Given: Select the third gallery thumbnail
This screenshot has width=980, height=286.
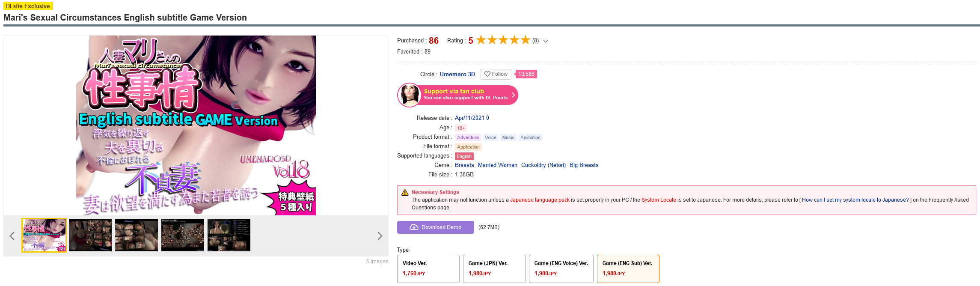Looking at the screenshot, I should click(x=137, y=235).
